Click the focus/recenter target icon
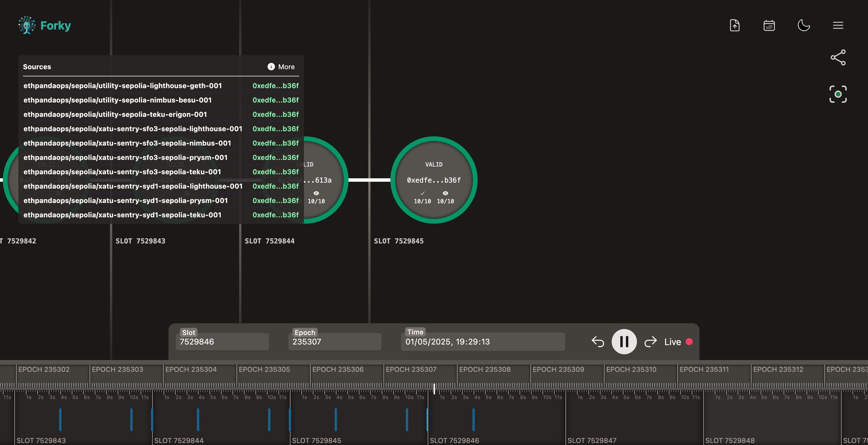The image size is (868, 445). click(x=838, y=94)
